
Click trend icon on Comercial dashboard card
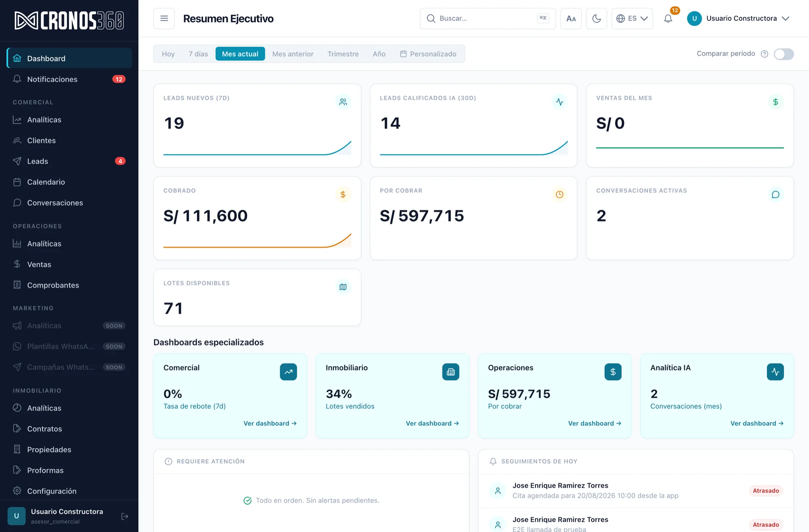(288, 372)
